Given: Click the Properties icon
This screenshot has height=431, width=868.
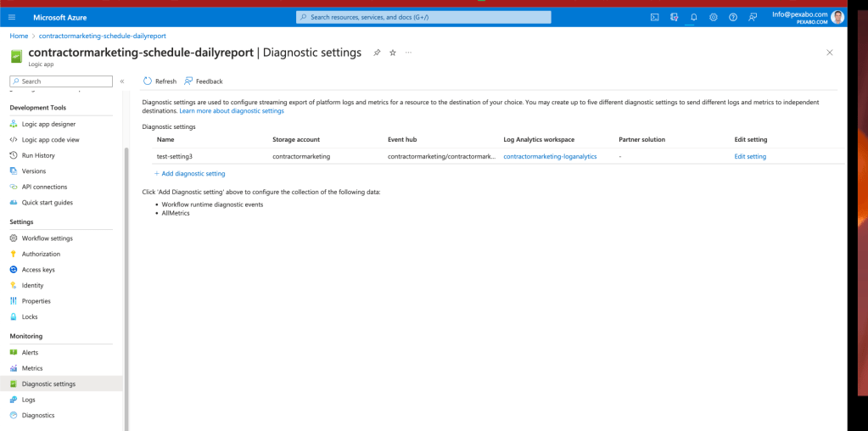Looking at the screenshot, I should pos(14,301).
